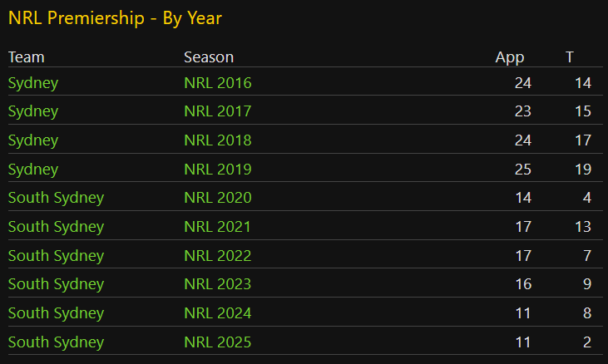Click South Sydney in the 2022 row
Image resolution: width=608 pixels, height=364 pixels.
click(56, 256)
